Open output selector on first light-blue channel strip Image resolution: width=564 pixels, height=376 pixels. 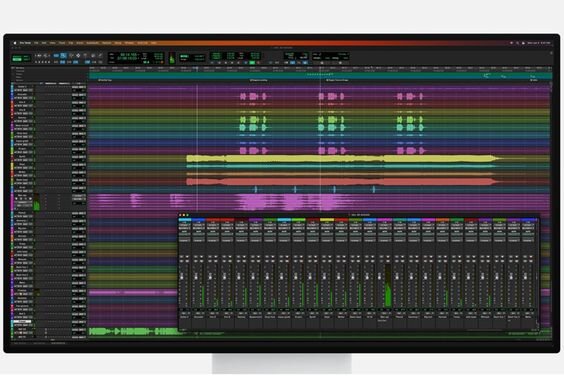[x=185, y=228]
